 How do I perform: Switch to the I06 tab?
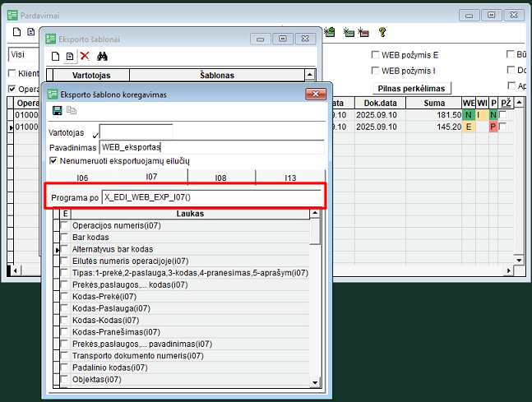pos(82,178)
